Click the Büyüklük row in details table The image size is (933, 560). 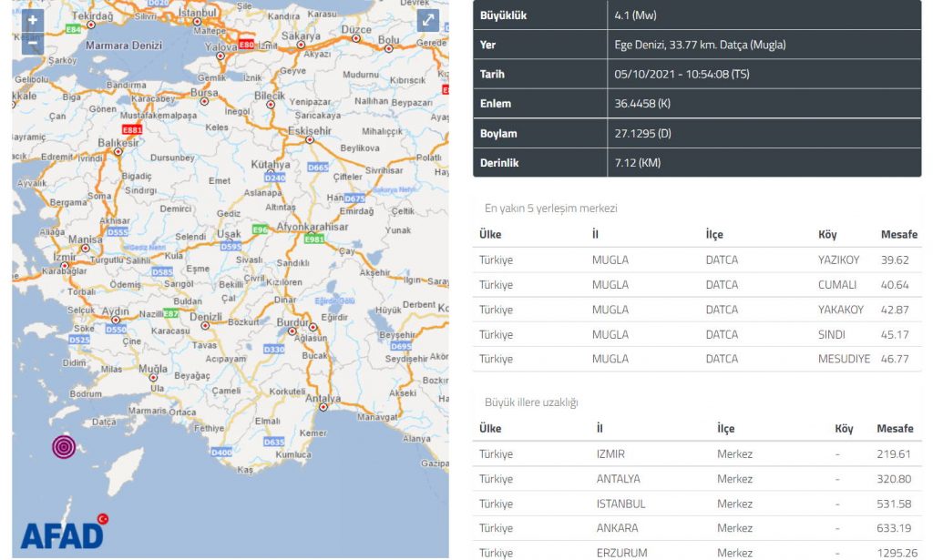pyautogui.click(x=697, y=15)
